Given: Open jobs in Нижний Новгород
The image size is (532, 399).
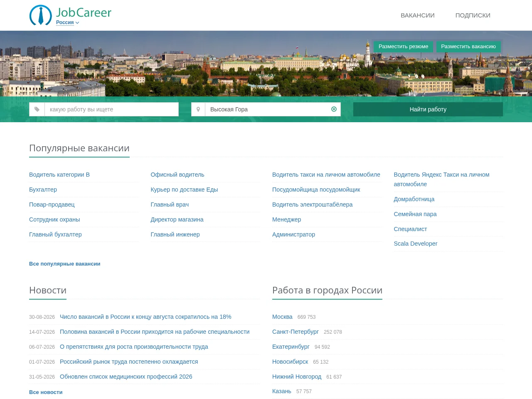Looking at the screenshot, I should coord(297,377).
